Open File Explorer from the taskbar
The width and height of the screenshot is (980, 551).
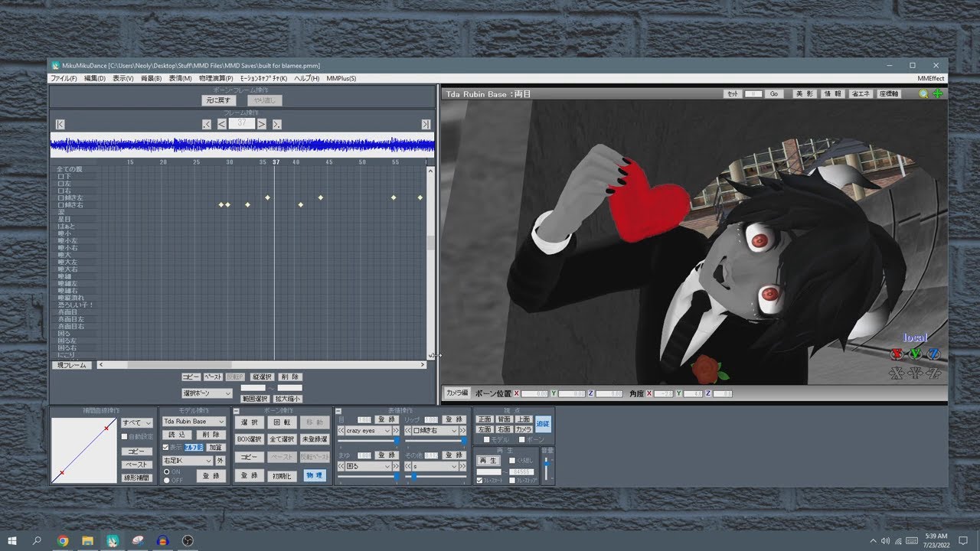click(87, 540)
